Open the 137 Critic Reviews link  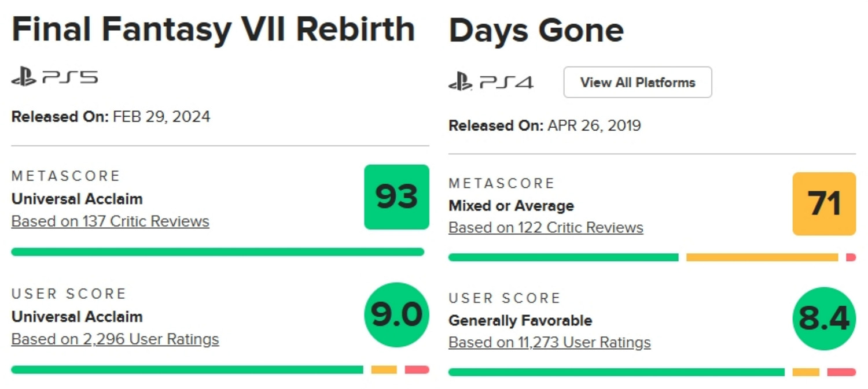(x=111, y=221)
